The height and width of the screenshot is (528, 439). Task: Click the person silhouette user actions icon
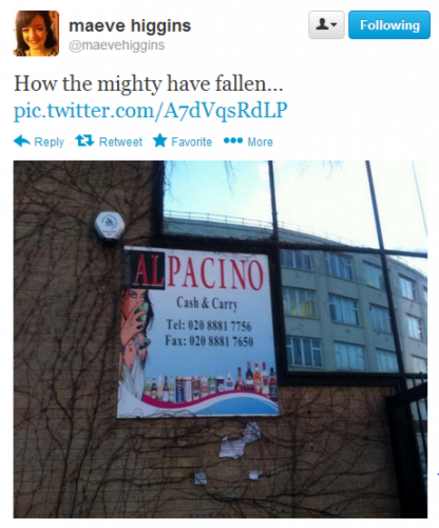click(322, 24)
